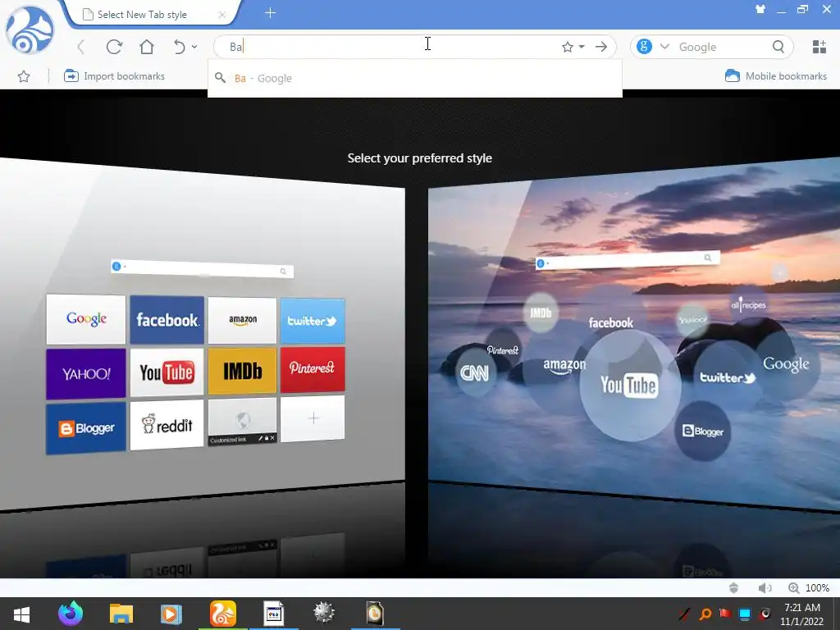840x630 pixels.
Task: Click the Blogger tile in grid style
Action: 85,428
